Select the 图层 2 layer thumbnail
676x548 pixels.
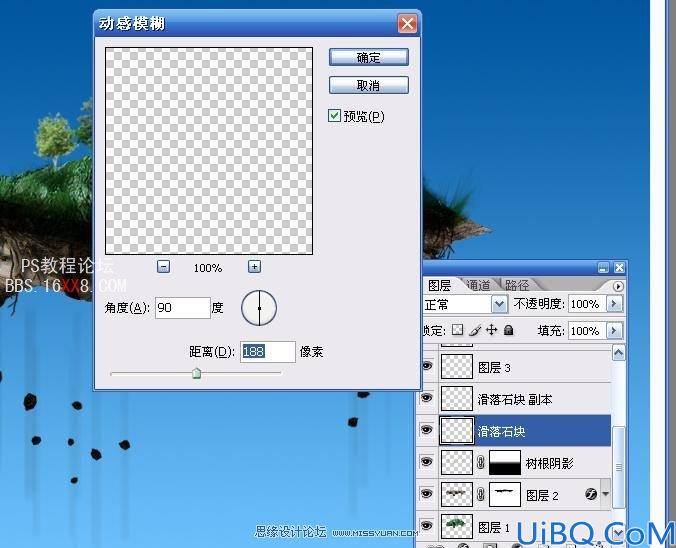point(457,494)
